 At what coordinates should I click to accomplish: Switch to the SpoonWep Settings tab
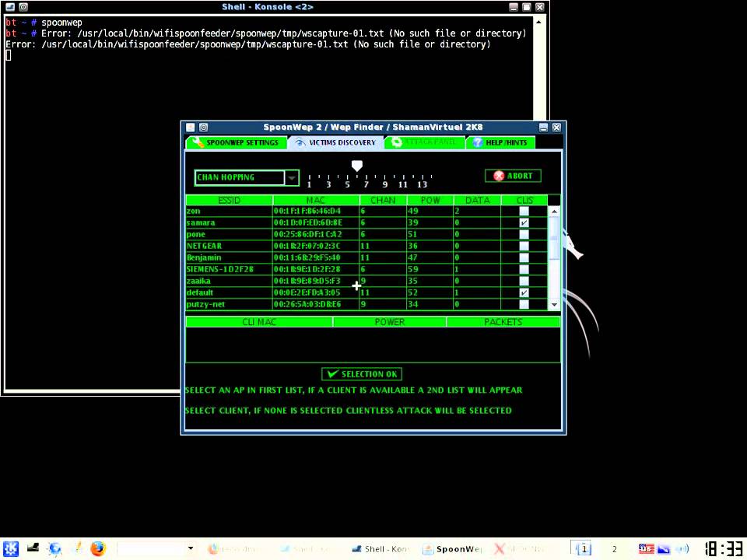[237, 142]
